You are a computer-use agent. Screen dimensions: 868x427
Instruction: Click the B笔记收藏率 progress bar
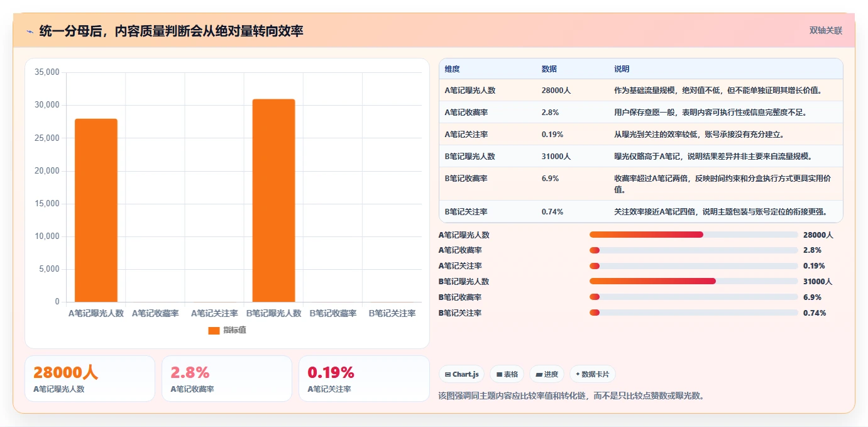pos(693,297)
